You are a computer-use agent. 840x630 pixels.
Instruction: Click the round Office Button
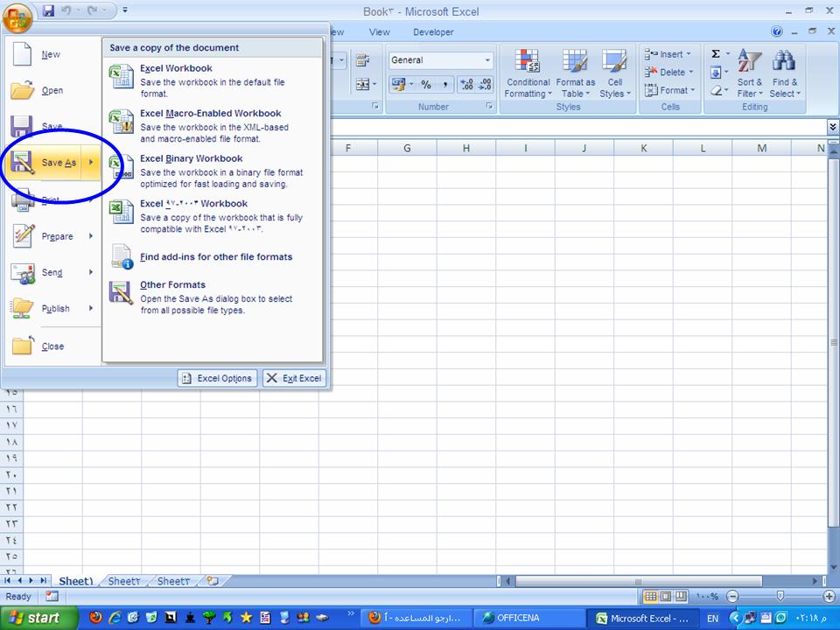[x=17, y=17]
